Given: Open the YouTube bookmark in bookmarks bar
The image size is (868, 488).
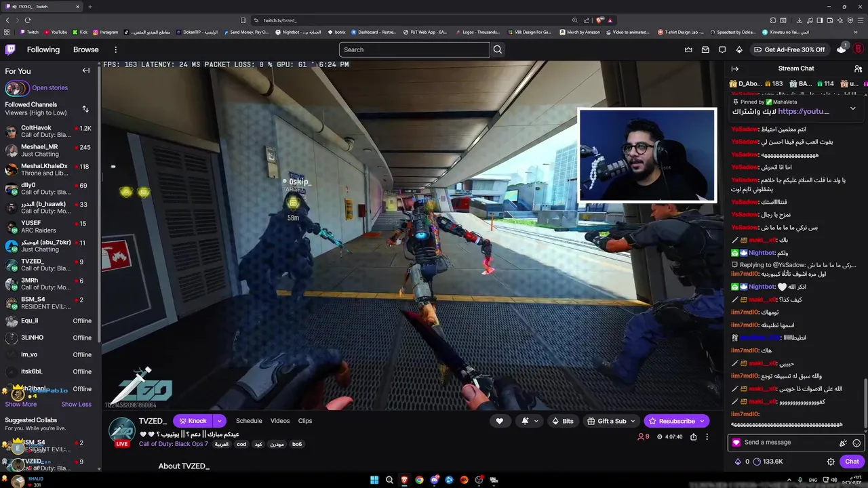Looking at the screenshot, I should 56,32.
